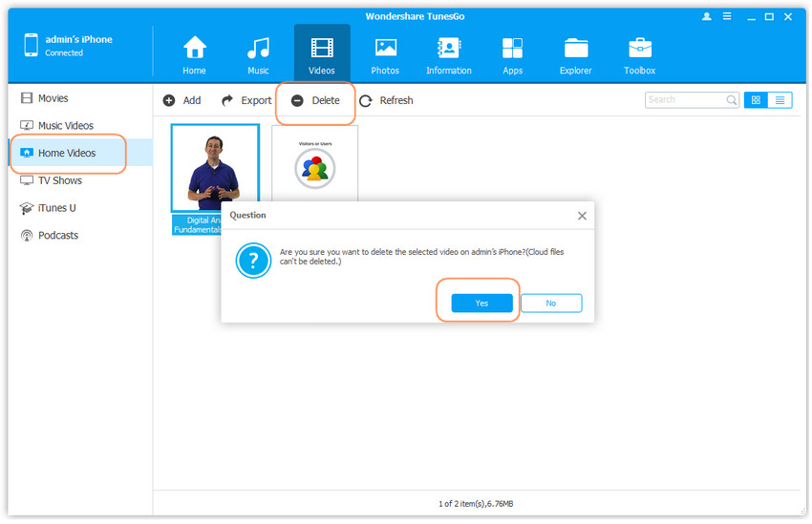Image resolution: width=812 pixels, height=524 pixels.
Task: Cancel deletion with the No button
Action: click(x=550, y=303)
